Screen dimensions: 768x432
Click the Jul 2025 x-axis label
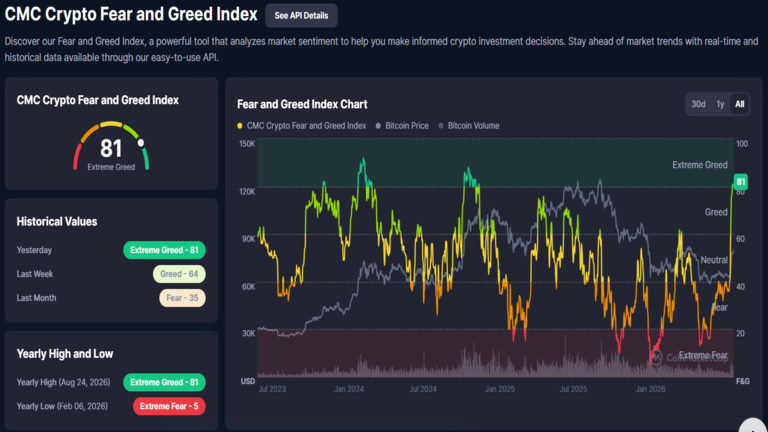pyautogui.click(x=573, y=389)
